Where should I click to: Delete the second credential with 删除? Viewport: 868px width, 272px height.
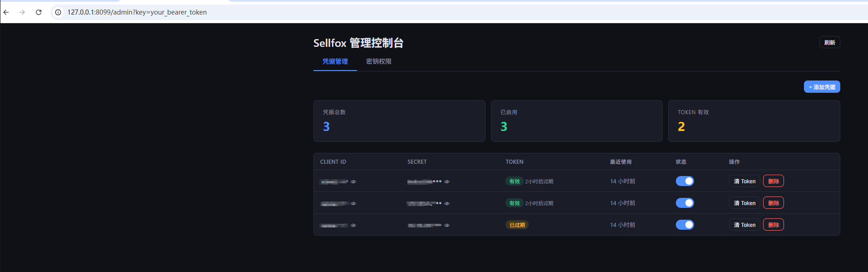coord(774,203)
